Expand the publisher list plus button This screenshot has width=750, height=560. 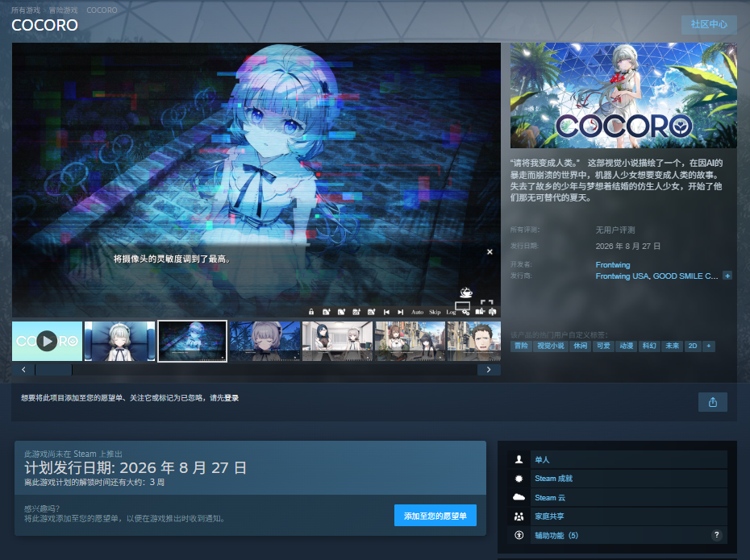727,276
